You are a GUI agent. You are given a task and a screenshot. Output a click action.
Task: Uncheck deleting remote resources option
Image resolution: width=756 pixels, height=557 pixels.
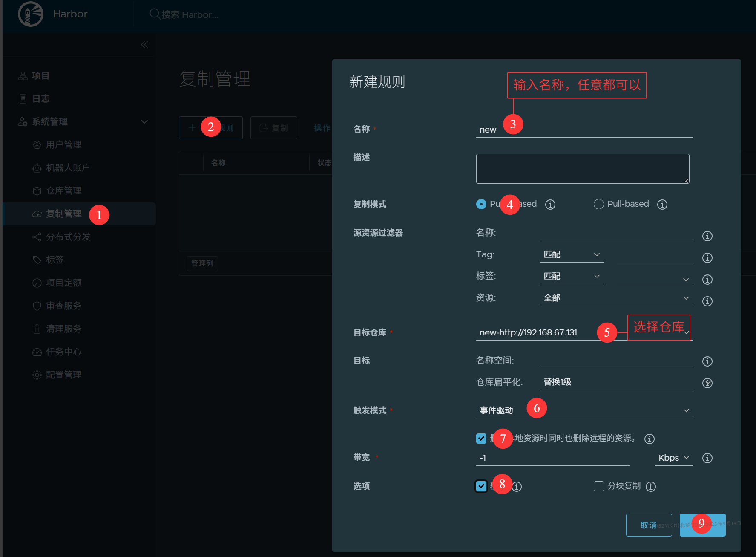(481, 438)
